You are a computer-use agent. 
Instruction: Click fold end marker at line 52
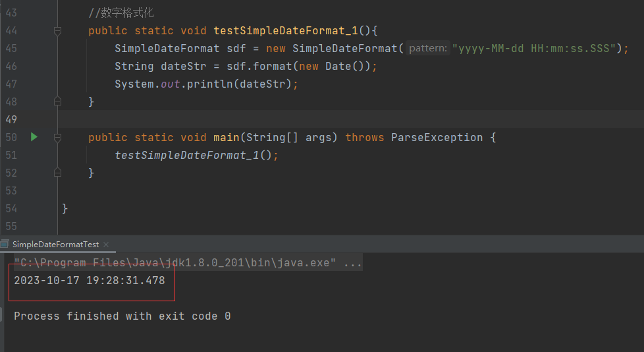pos(57,173)
